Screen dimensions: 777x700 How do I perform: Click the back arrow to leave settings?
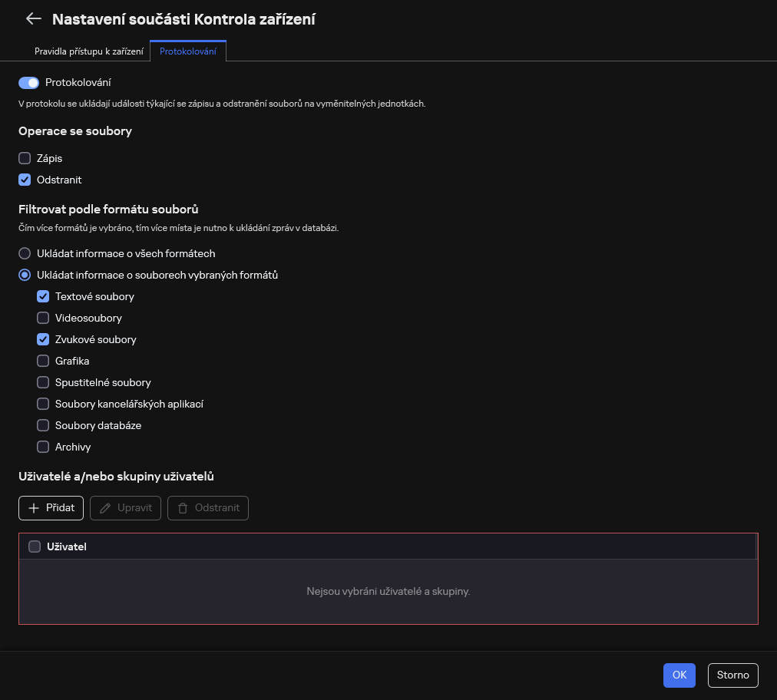[x=33, y=18]
